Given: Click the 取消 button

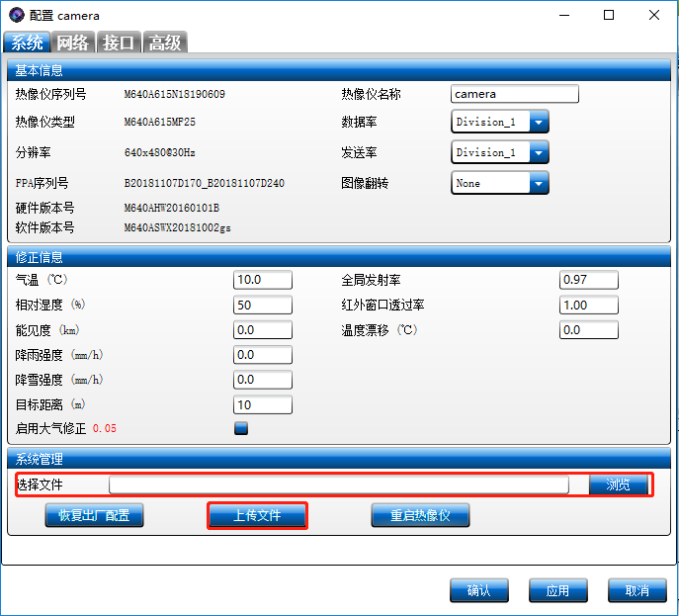Looking at the screenshot, I should tap(637, 590).
